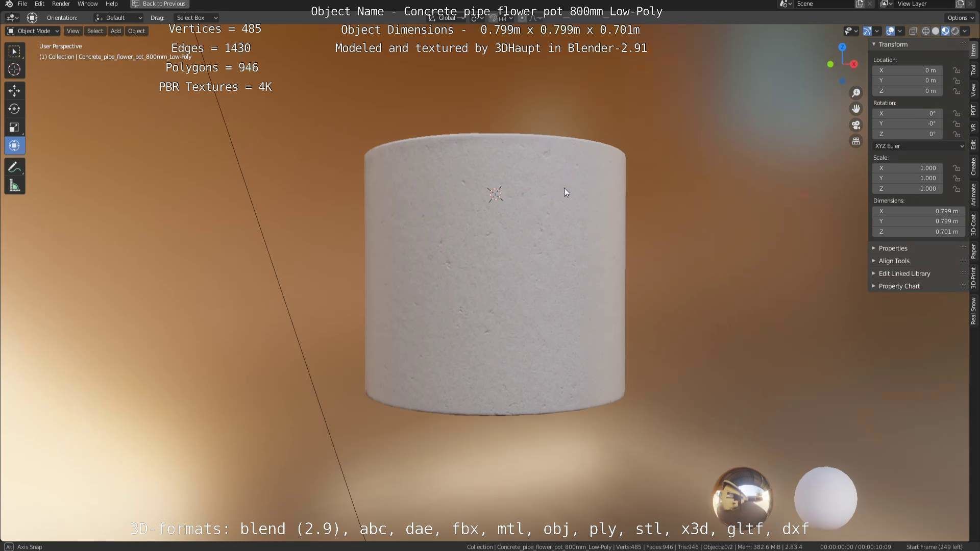
Task: Switch to the Tool sidebar tab
Action: (x=974, y=70)
